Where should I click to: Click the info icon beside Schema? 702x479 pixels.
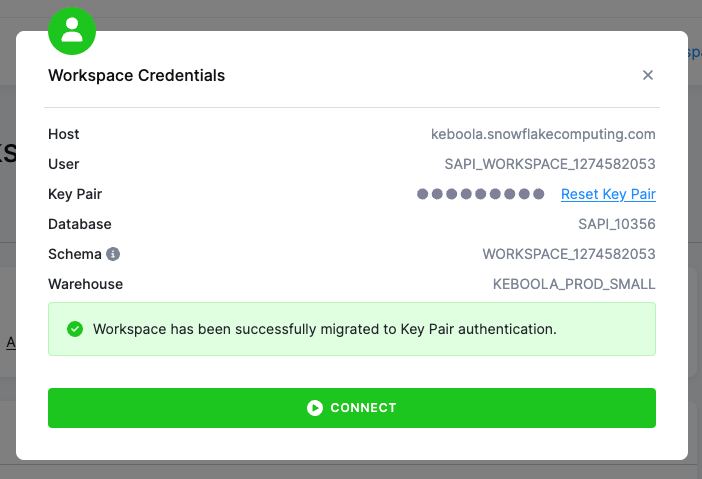point(113,254)
